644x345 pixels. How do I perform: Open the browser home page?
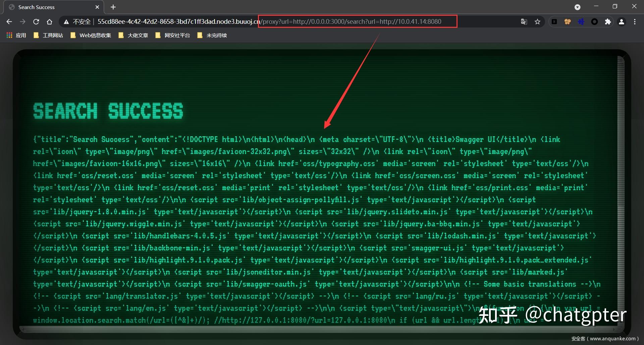(49, 21)
